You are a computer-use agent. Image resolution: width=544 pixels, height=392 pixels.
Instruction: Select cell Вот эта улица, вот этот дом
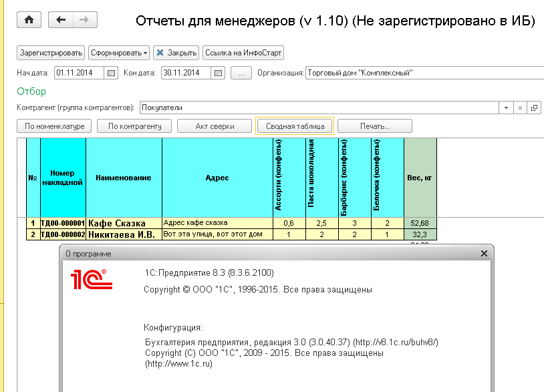pyautogui.click(x=217, y=234)
